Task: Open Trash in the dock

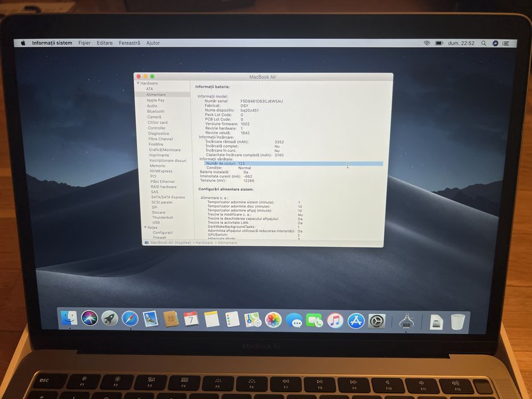Action: click(x=458, y=321)
